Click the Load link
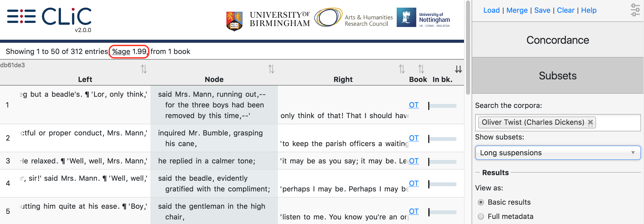This screenshot has width=644, height=224. 492,10
